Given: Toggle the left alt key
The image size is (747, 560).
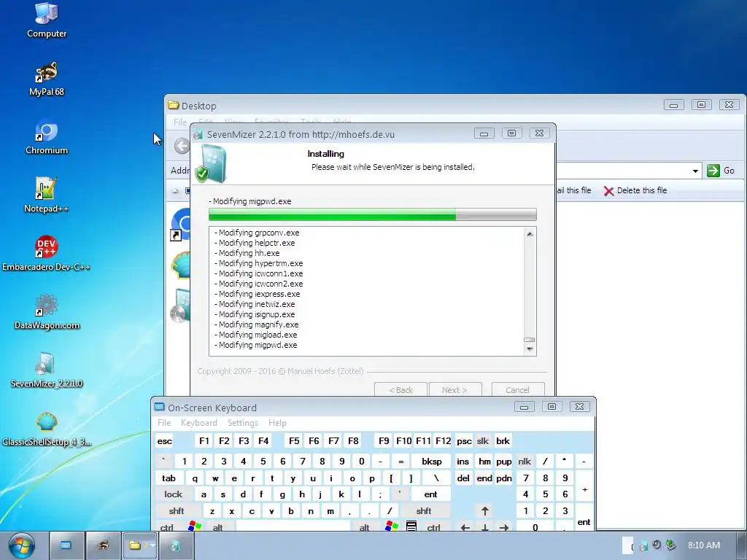Looking at the screenshot, I should tap(217, 526).
